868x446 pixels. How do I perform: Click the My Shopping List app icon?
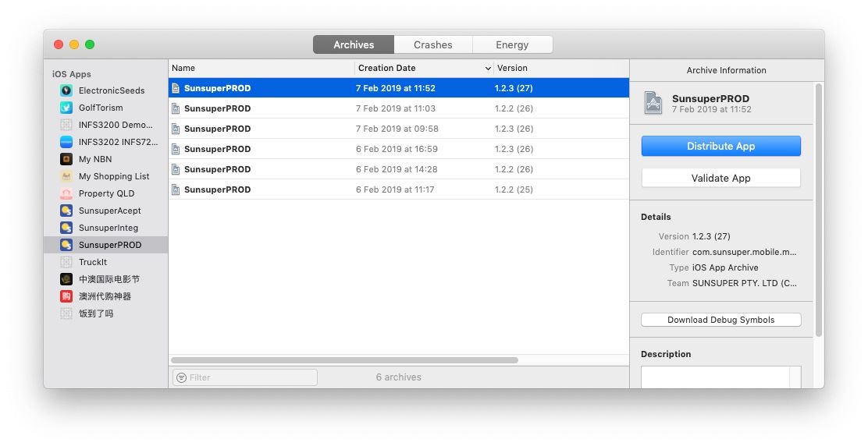coord(66,175)
